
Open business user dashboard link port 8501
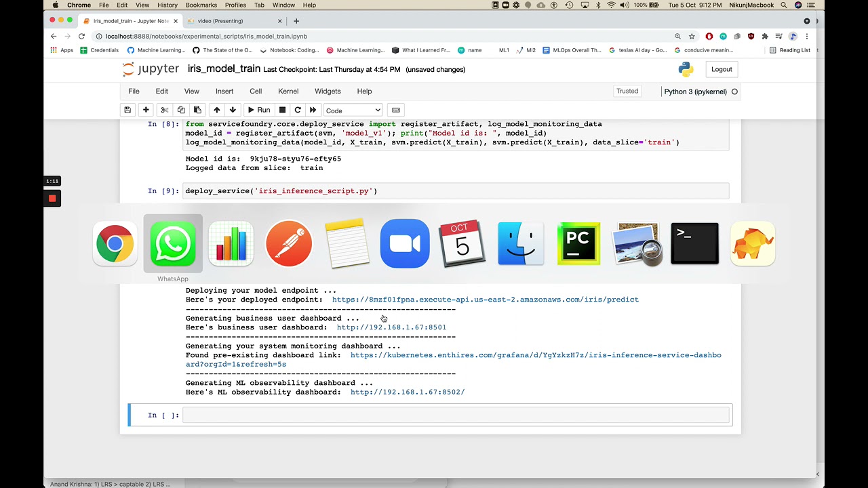coord(391,327)
